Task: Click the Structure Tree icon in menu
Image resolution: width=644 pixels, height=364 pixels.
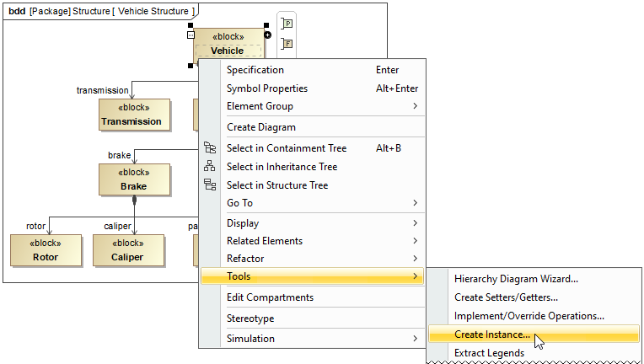Action: coord(210,185)
